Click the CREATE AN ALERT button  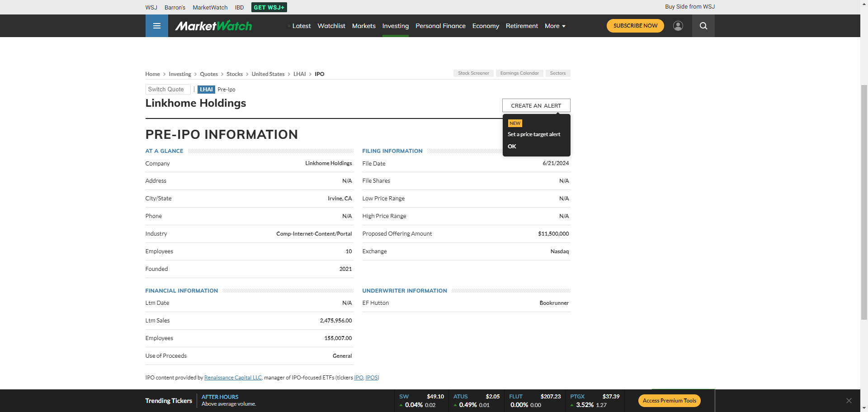point(536,105)
